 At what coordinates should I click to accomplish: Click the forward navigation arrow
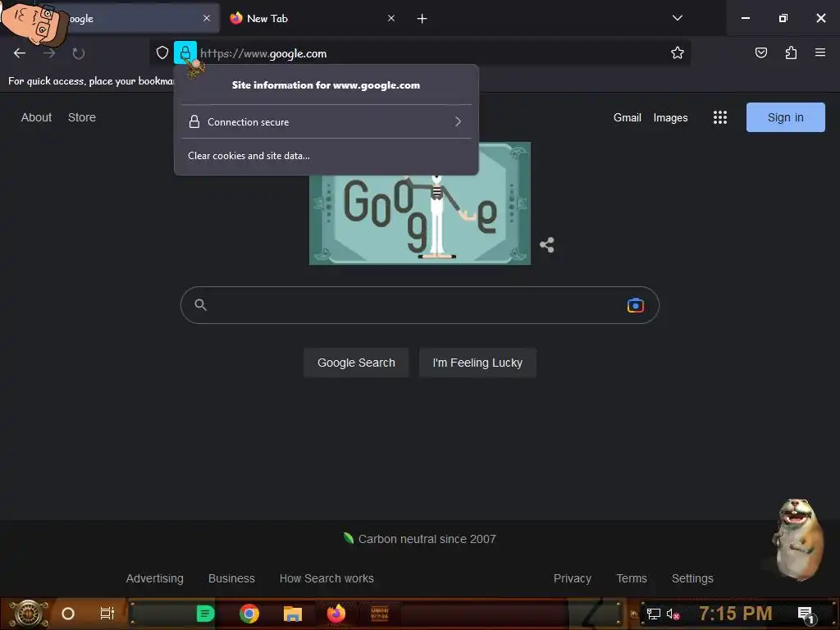click(49, 53)
